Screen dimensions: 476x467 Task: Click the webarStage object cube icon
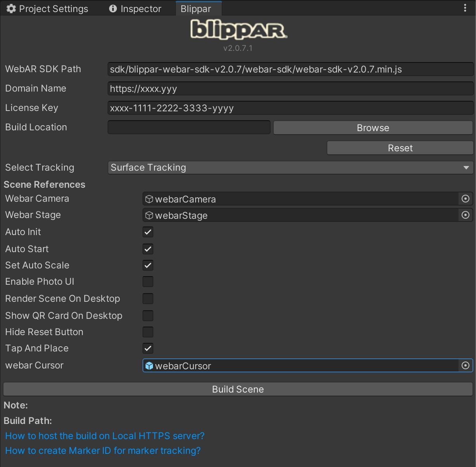click(x=149, y=215)
